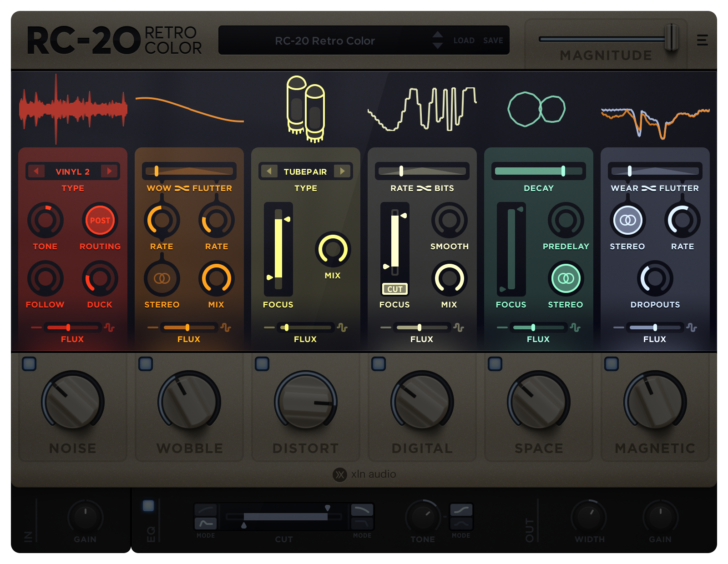Image resolution: width=728 pixels, height=564 pixels.
Task: Click the Digital Smooth knob
Action: pos(450,220)
